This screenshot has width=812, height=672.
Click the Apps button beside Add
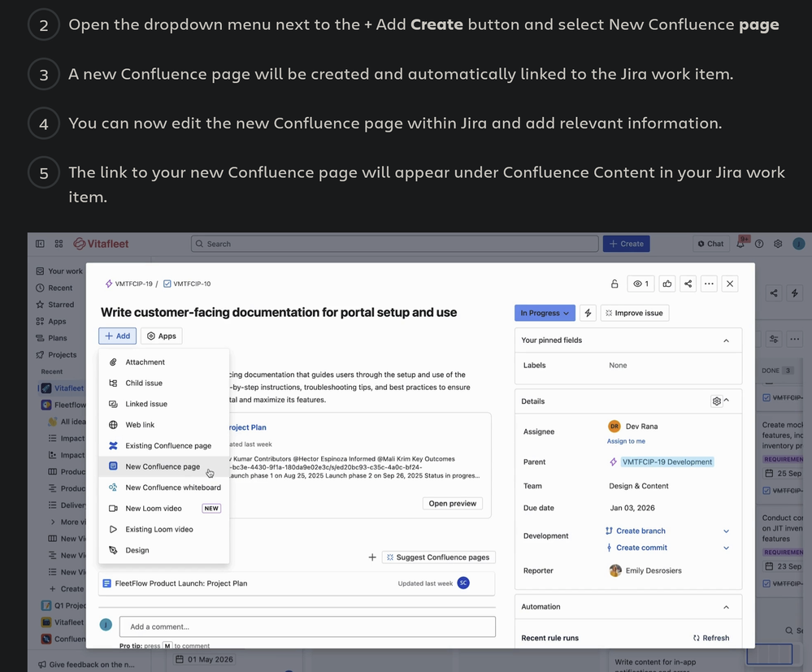(162, 336)
